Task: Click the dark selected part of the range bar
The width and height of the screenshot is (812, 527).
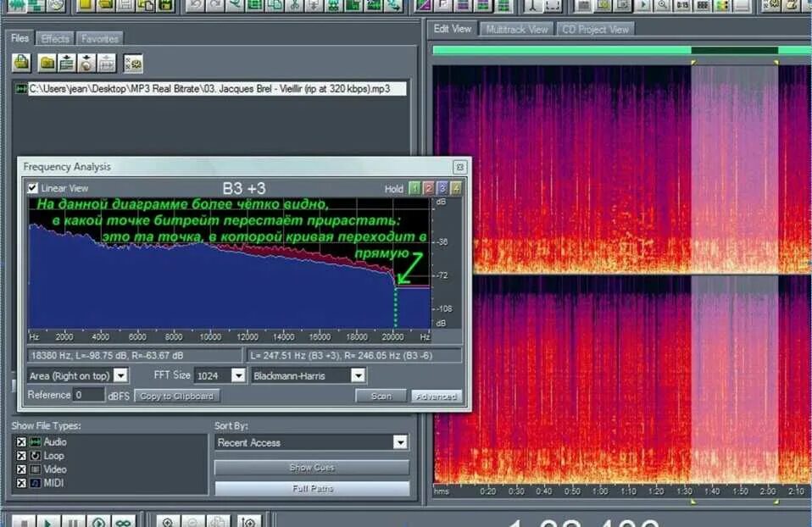Action: coord(734,50)
